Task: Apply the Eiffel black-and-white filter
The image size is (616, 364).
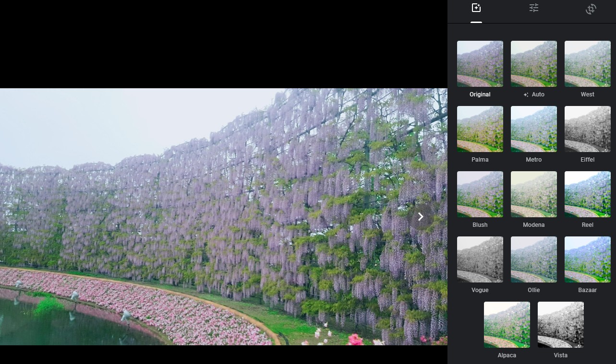Action: pos(587,129)
